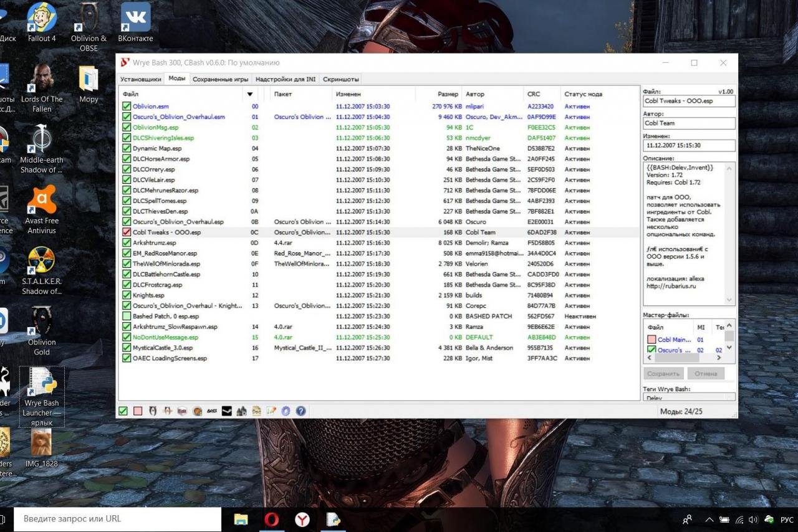Image resolution: width=798 pixels, height=532 pixels.
Task: Uncheck the Dynamic Map.esp mod
Action: coord(127,148)
